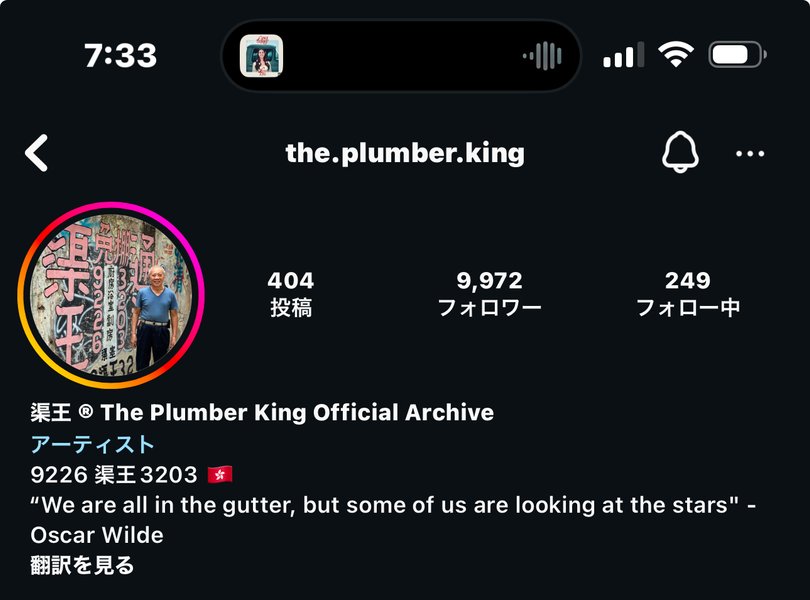Open the 249 フォロー中 following list

point(688,294)
